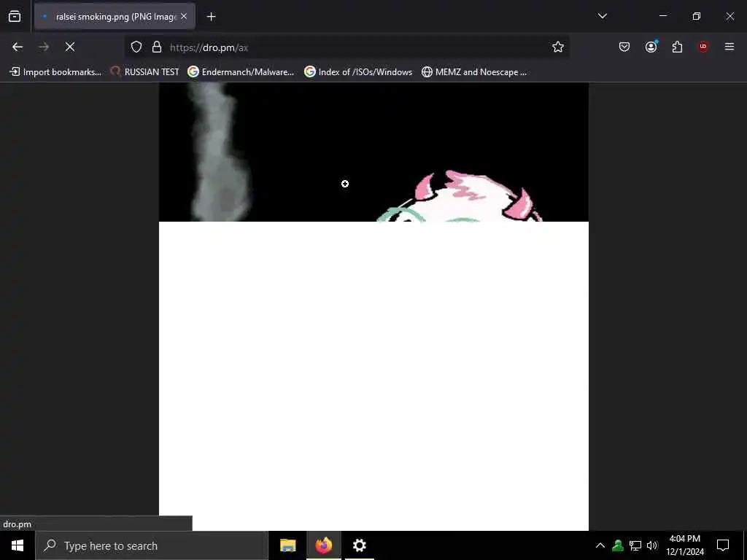This screenshot has width=747, height=560.
Task: Show hidden system tray icons
Action: [600, 545]
